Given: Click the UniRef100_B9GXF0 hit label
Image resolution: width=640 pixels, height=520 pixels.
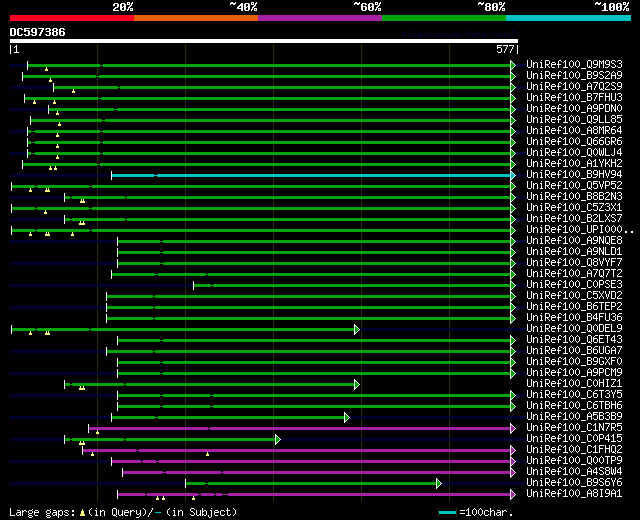Looking at the screenshot, I should [x=574, y=362].
